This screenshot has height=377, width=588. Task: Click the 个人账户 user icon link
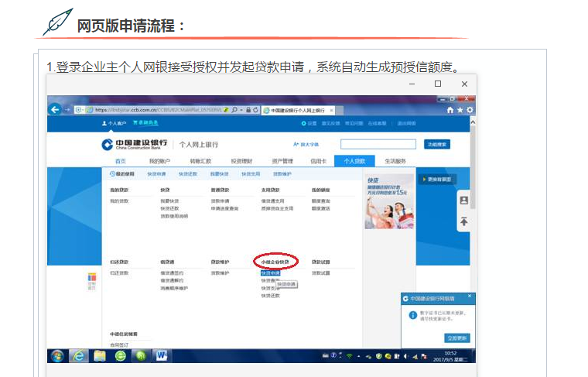[114, 123]
